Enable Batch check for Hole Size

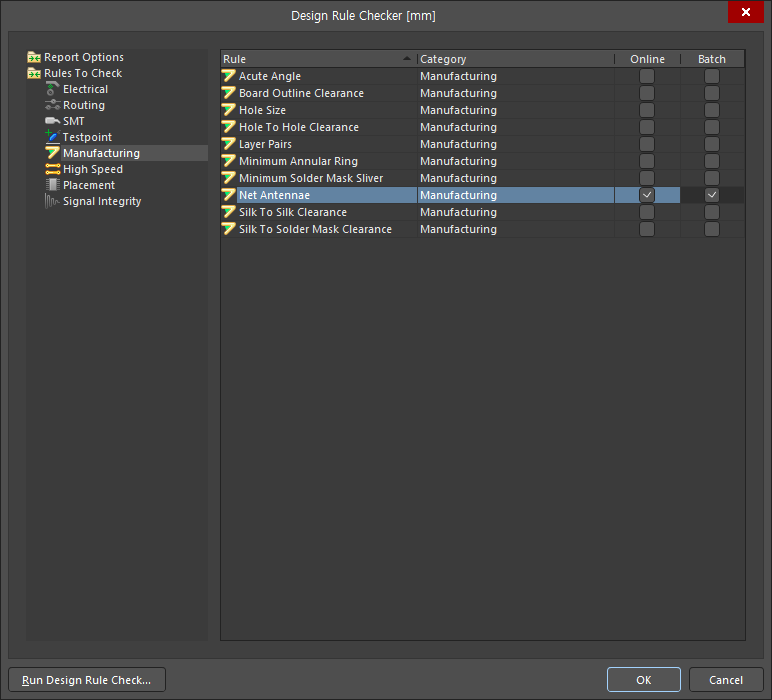point(712,110)
